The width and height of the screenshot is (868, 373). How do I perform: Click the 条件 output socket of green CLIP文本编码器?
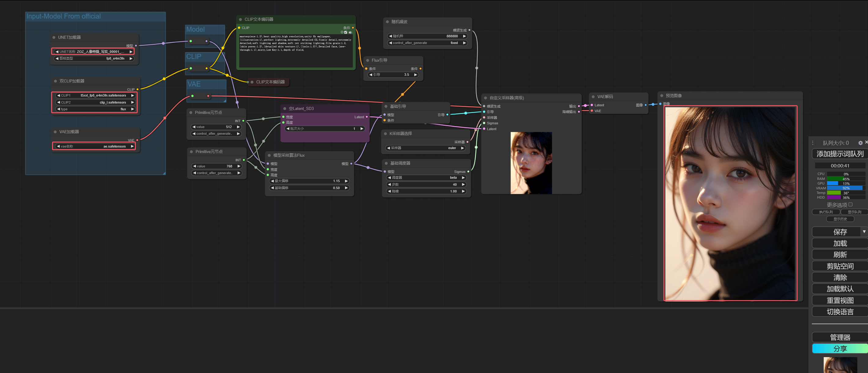[x=353, y=27]
